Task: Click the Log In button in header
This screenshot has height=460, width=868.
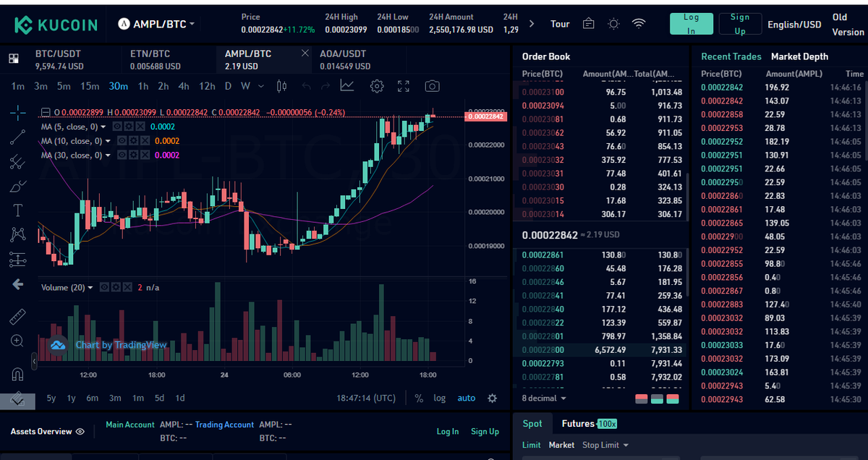Action: [691, 24]
